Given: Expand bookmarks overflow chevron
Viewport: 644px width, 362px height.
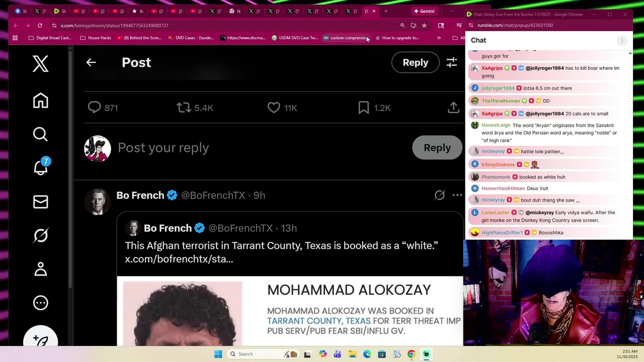Looking at the screenshot, I should click(x=439, y=38).
